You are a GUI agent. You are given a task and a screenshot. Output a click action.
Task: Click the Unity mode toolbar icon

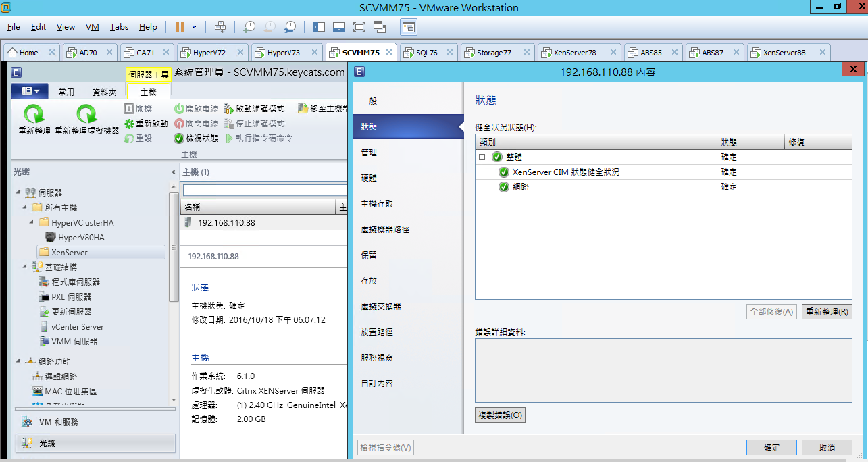[x=380, y=27]
